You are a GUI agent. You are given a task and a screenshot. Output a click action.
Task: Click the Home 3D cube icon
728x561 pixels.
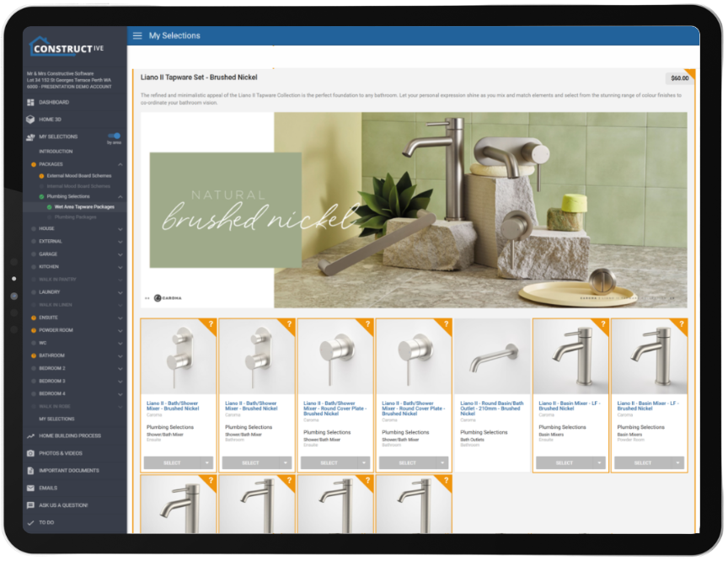[x=30, y=120]
